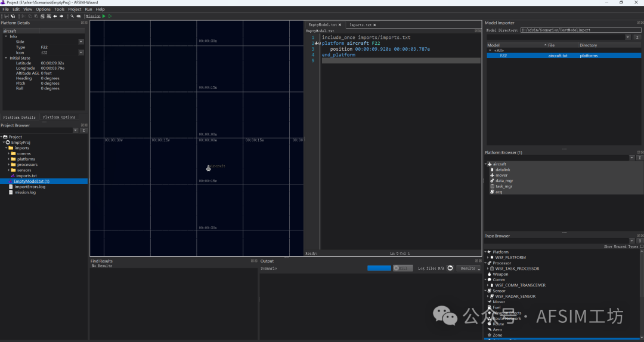Open the Icon dropdown next to f22

81,53
